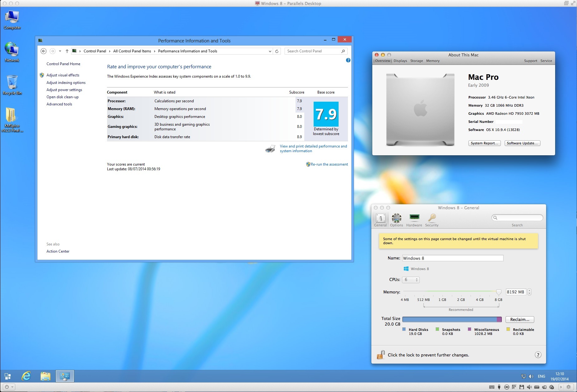The image size is (577, 392).
Task: Click the CD/DVD disc icon in status bar
Action: coord(506,387)
